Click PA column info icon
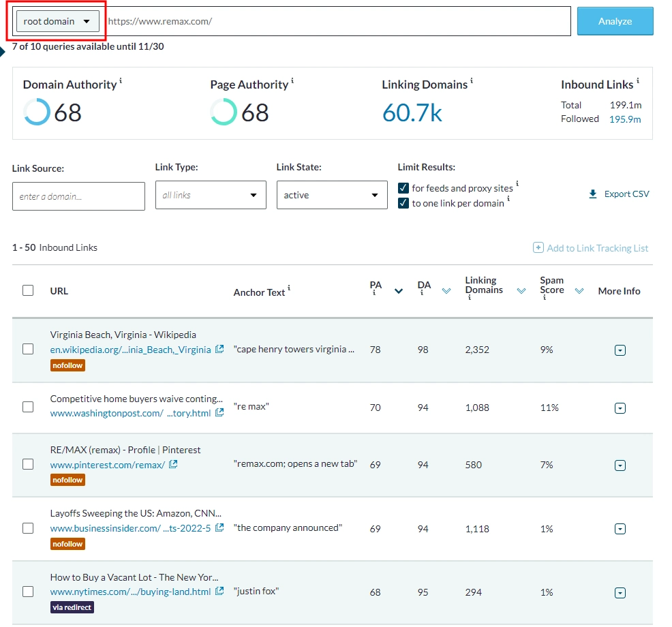The height and width of the screenshot is (627, 672). pyautogui.click(x=374, y=293)
